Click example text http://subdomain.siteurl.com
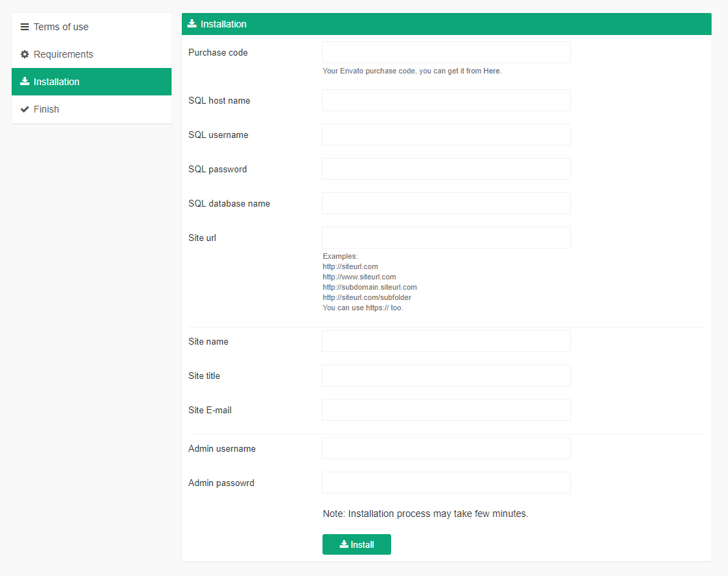Image resolution: width=728 pixels, height=576 pixels. click(370, 287)
